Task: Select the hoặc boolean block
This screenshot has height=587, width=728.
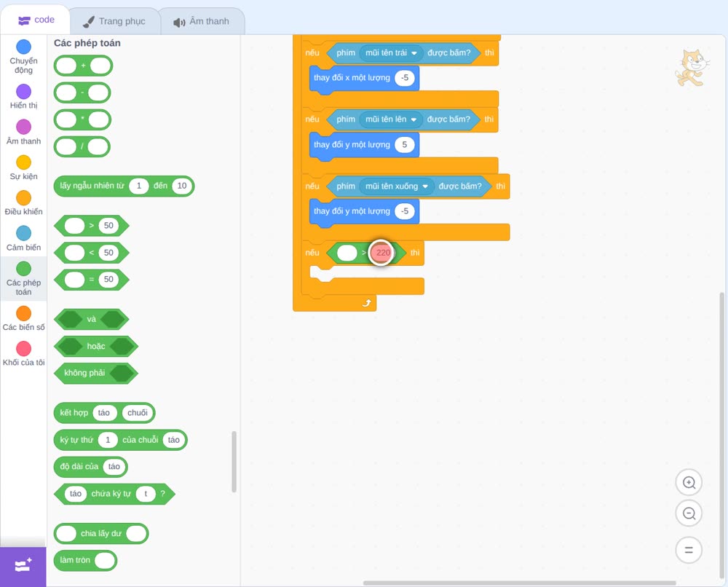Action: (x=96, y=347)
